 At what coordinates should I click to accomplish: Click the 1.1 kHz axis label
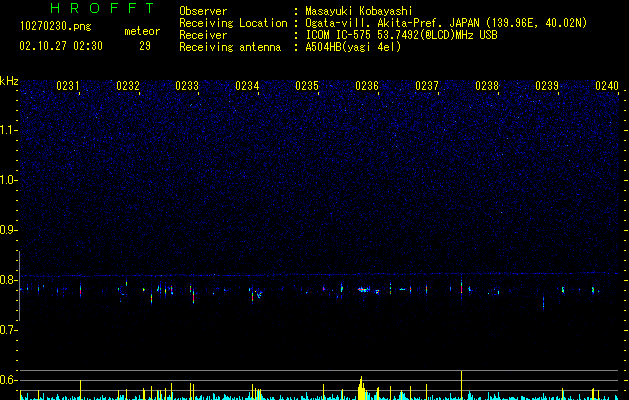tap(8, 130)
